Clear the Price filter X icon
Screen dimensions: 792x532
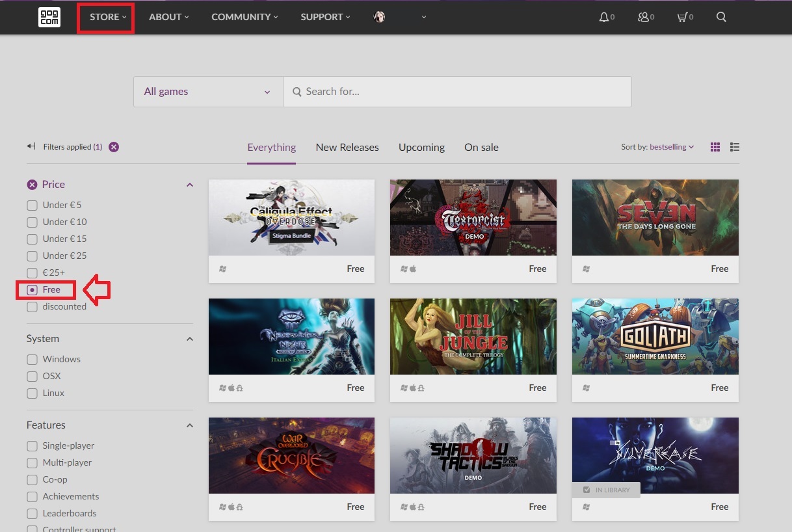(32, 185)
